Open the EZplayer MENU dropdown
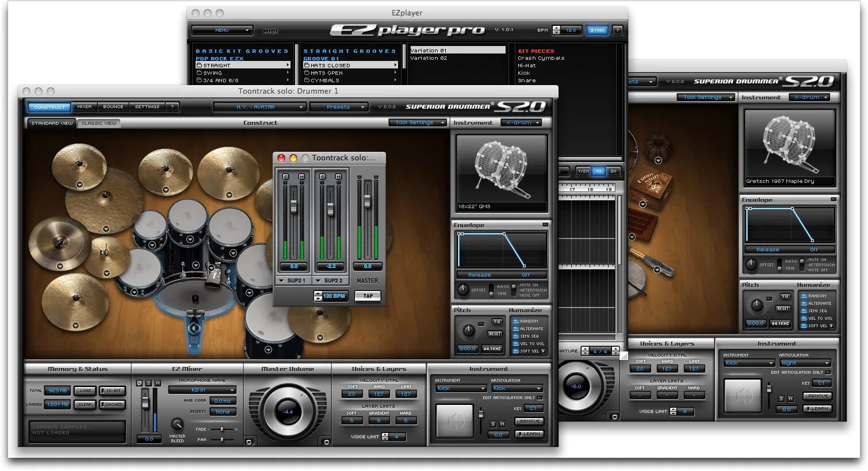868x471 pixels. 222,30
